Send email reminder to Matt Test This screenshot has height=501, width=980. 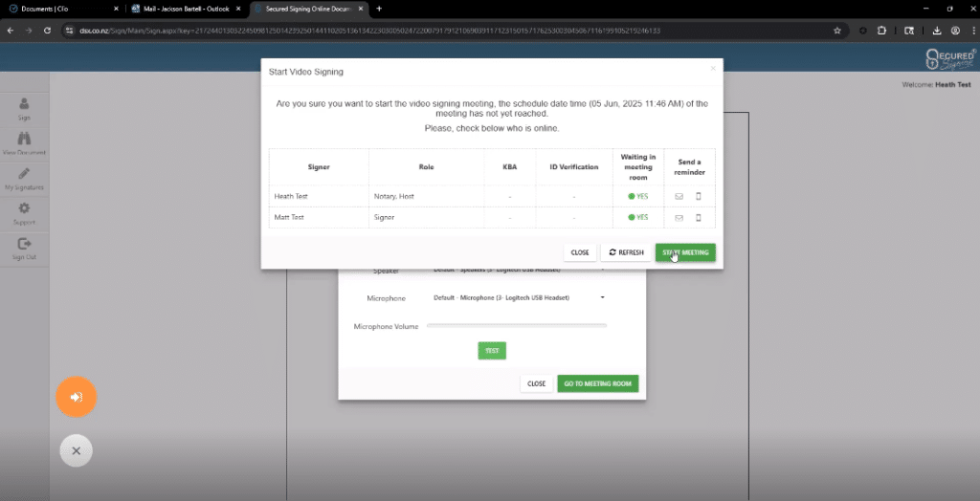(679, 217)
